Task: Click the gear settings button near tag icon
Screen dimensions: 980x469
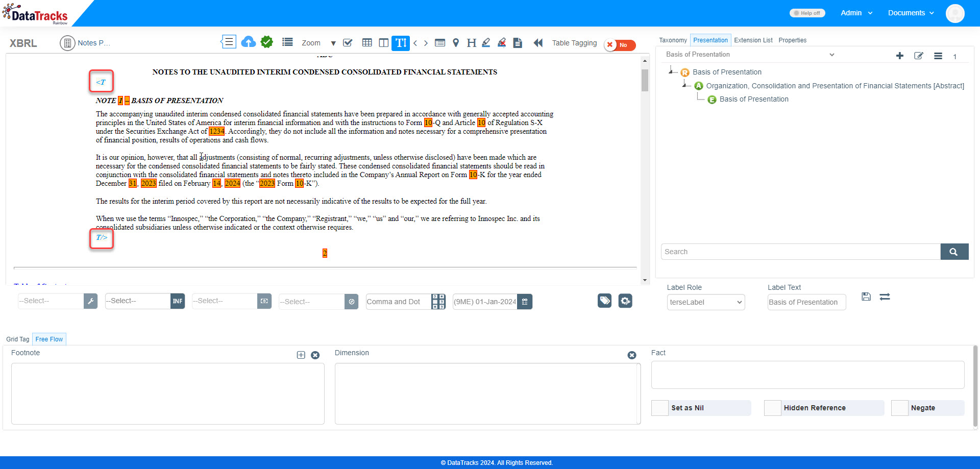Action: 625,301
